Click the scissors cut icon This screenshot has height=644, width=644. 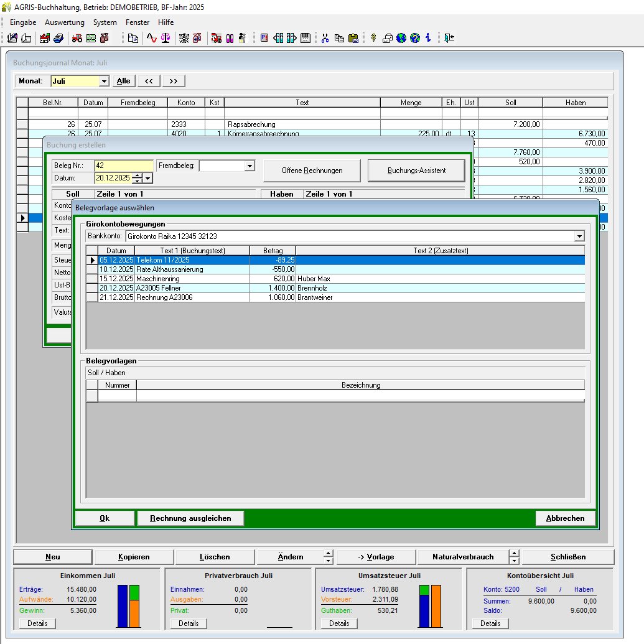(325, 38)
